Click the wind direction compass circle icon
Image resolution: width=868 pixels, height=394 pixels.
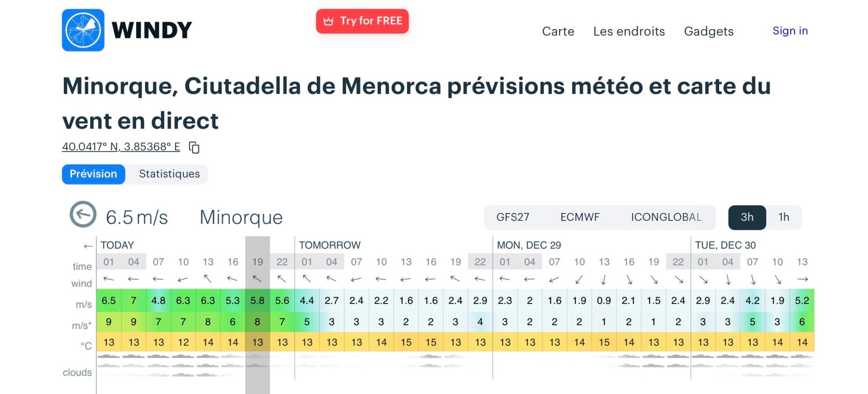83,214
